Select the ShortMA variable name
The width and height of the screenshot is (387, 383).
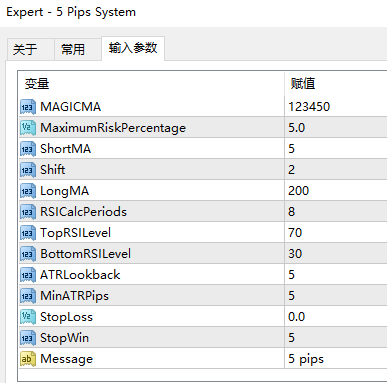point(65,149)
